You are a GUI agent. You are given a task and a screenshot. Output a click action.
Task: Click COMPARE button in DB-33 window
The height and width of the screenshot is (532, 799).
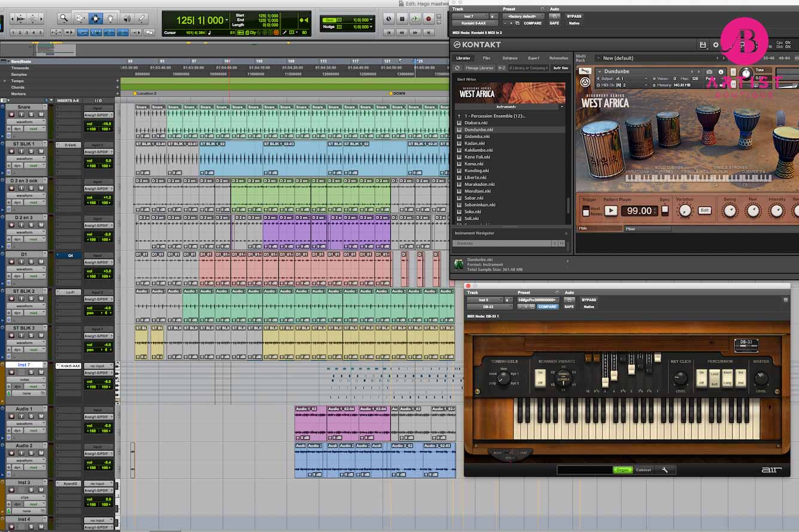click(547, 306)
